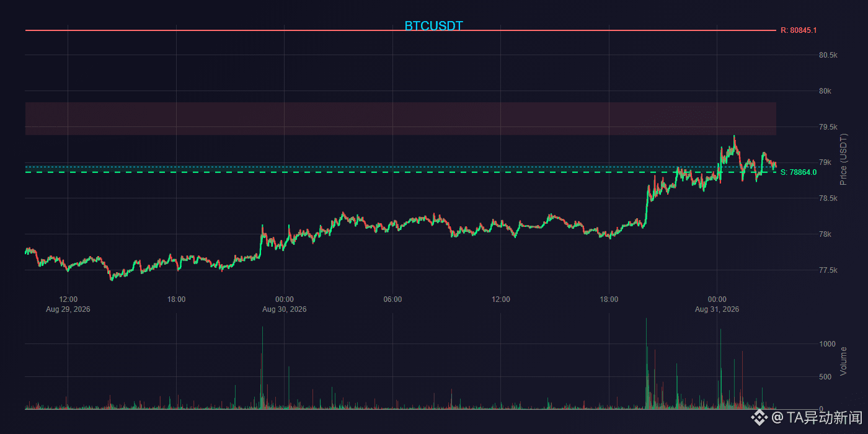Screen dimensions: 868x434
Task: Click the Volume axis title
Action: pos(843,361)
